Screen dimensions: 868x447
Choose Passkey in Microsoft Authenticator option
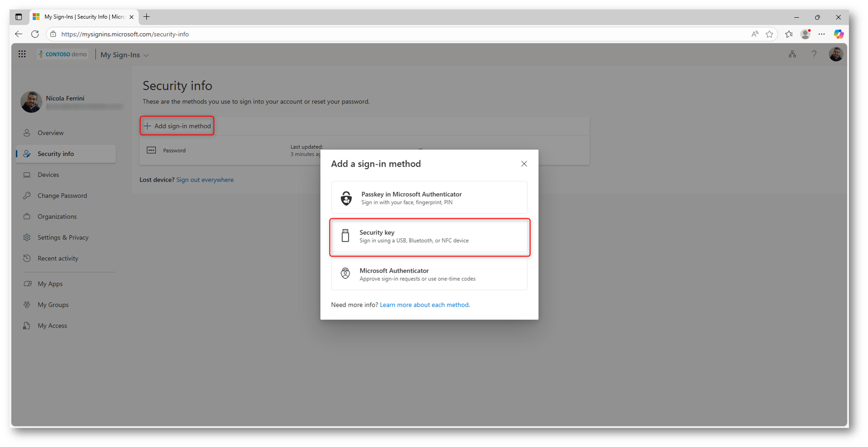(x=429, y=198)
